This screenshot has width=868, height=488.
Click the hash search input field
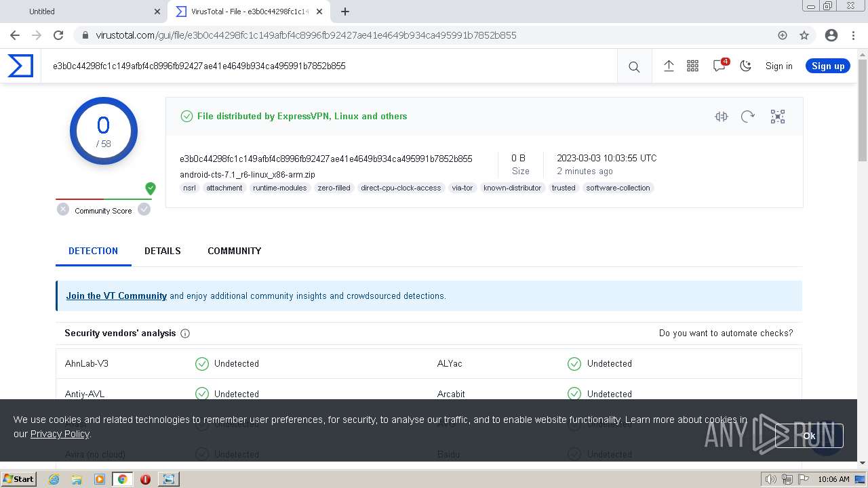point(329,66)
